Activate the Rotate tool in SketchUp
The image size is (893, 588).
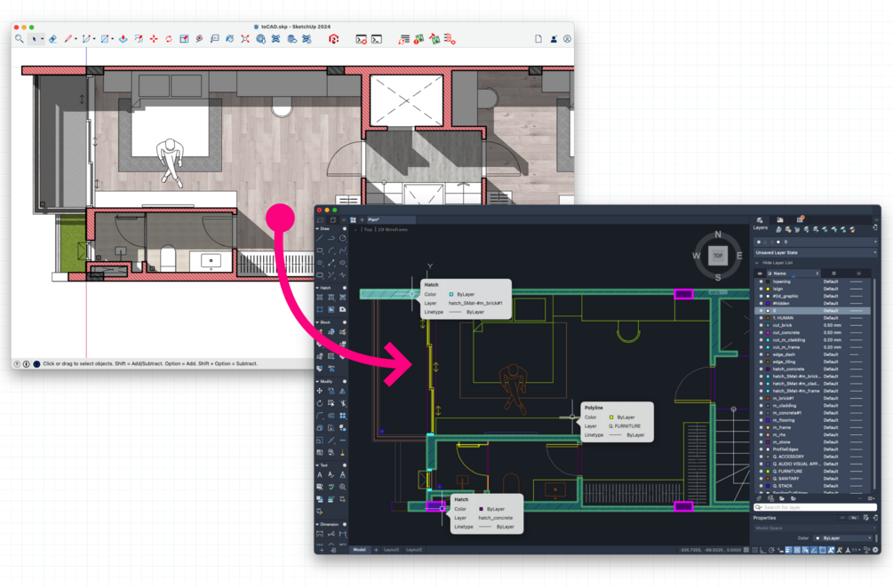(169, 39)
